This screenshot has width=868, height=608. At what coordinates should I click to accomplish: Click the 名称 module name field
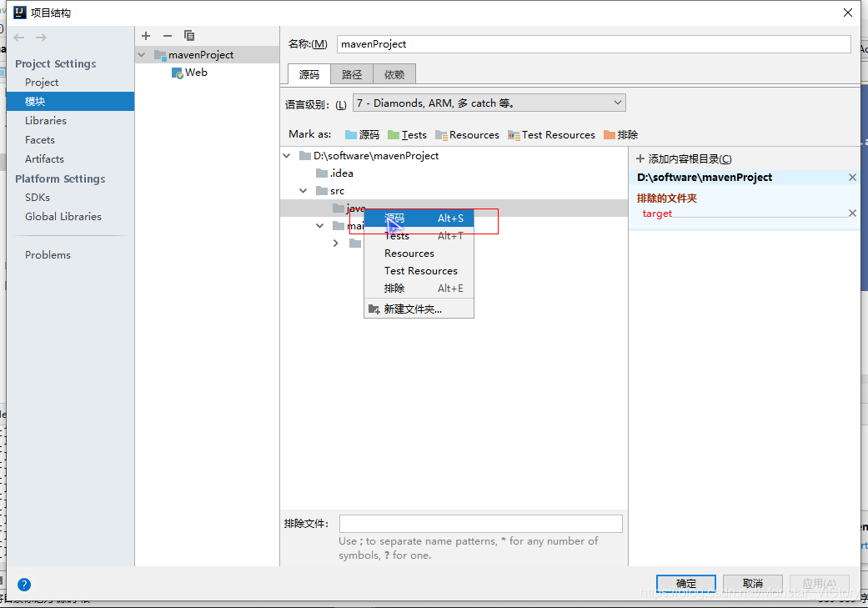594,44
